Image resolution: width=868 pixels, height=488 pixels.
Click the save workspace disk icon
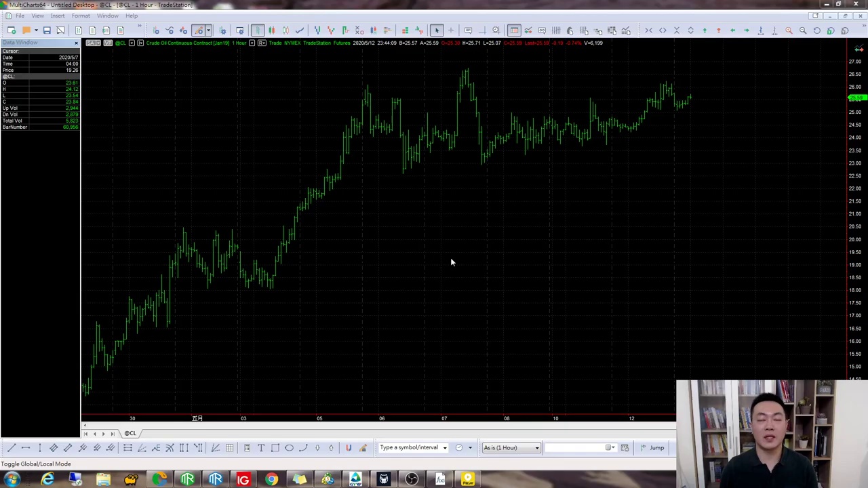[47, 30]
